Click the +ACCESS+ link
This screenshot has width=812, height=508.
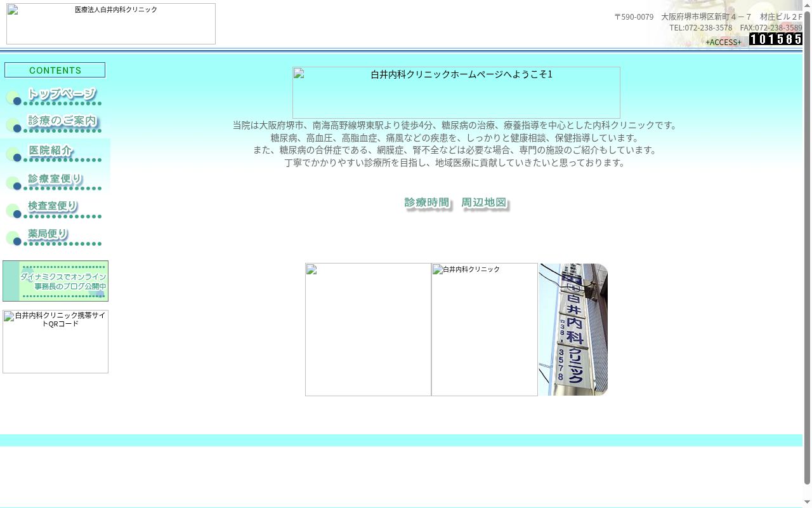coord(723,42)
